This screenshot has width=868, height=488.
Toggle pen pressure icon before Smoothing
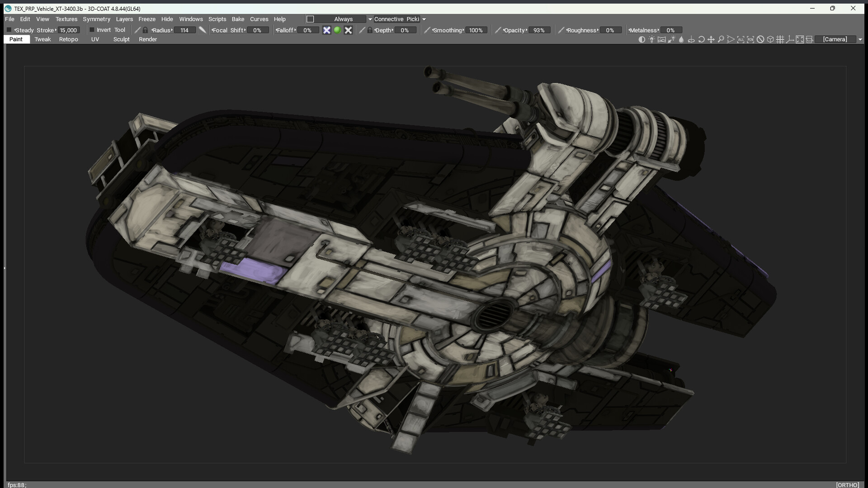pos(427,30)
